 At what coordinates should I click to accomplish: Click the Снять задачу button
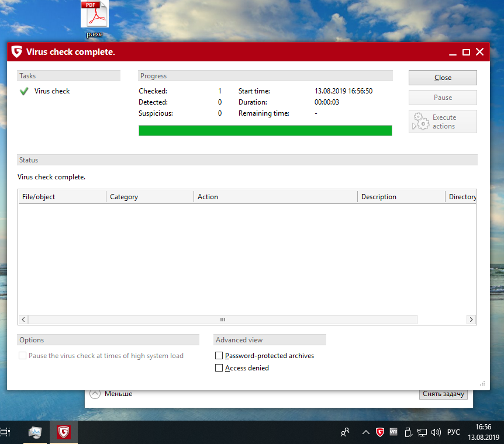[x=443, y=394]
